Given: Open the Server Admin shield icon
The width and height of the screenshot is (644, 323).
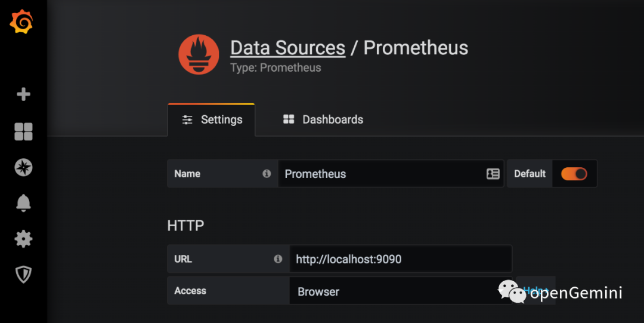Looking at the screenshot, I should coord(23,275).
